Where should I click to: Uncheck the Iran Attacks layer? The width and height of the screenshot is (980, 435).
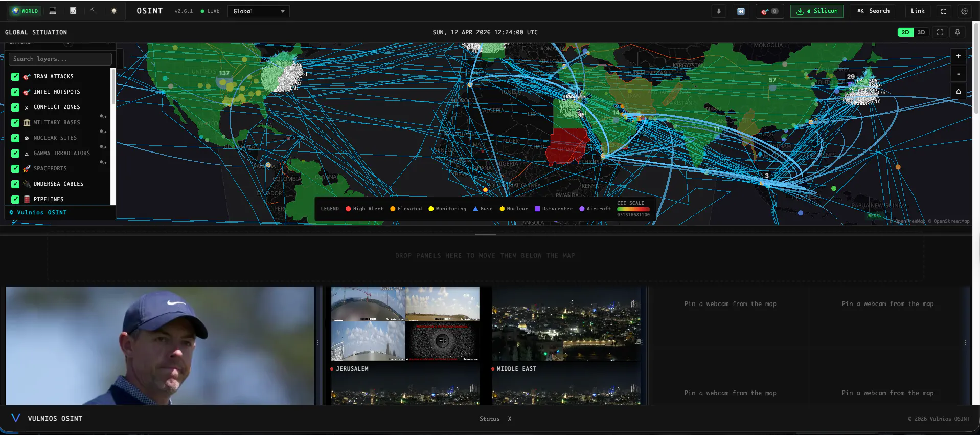click(x=15, y=77)
